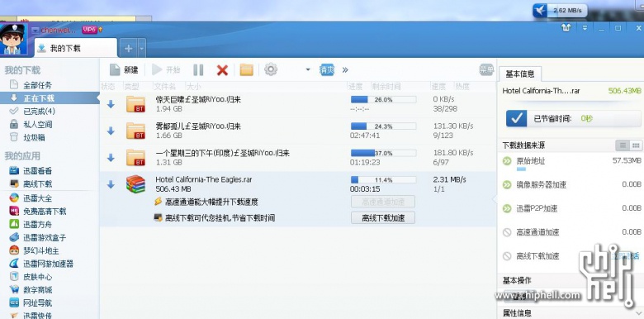Viewport: 644px width, 319px height.
Task: Switch source view to grid mode
Action: pyautogui.click(x=636, y=145)
